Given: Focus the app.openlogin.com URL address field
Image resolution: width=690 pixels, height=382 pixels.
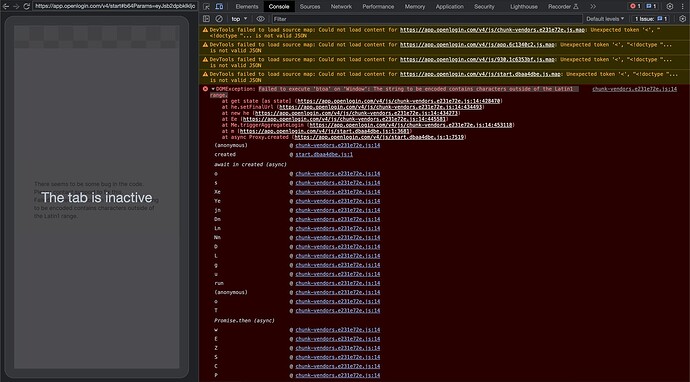Looking at the screenshot, I should click(115, 7).
